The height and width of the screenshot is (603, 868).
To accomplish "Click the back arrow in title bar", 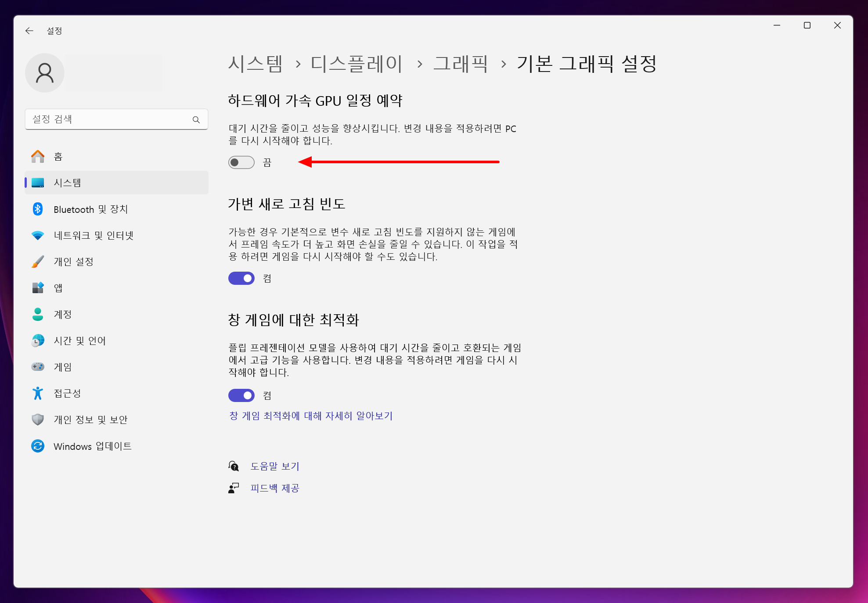I will [29, 31].
